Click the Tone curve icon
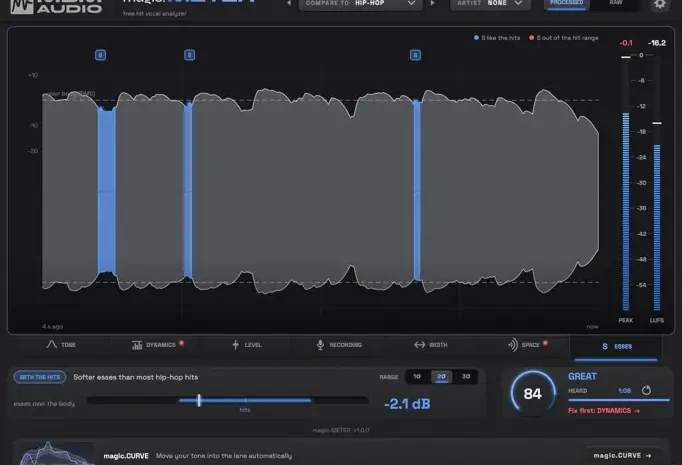Screen dimensions: 682x465 (x=51, y=345)
